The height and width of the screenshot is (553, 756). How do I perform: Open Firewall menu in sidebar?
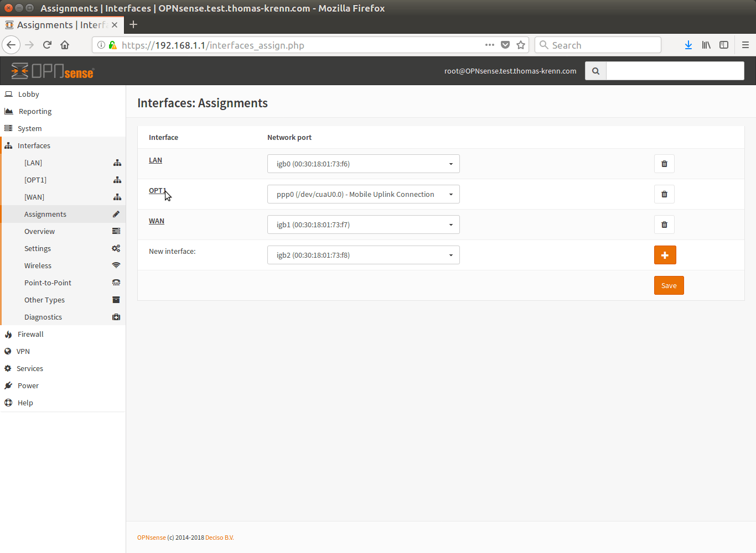(30, 334)
